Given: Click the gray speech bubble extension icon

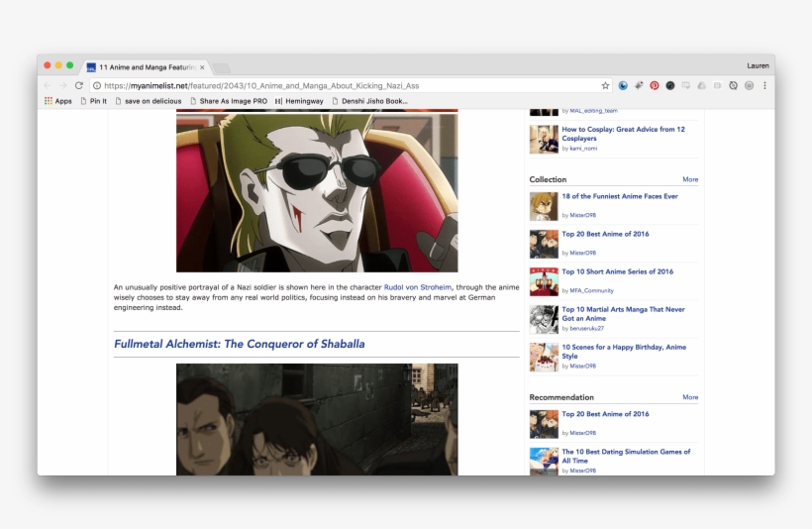Looking at the screenshot, I should [x=685, y=85].
